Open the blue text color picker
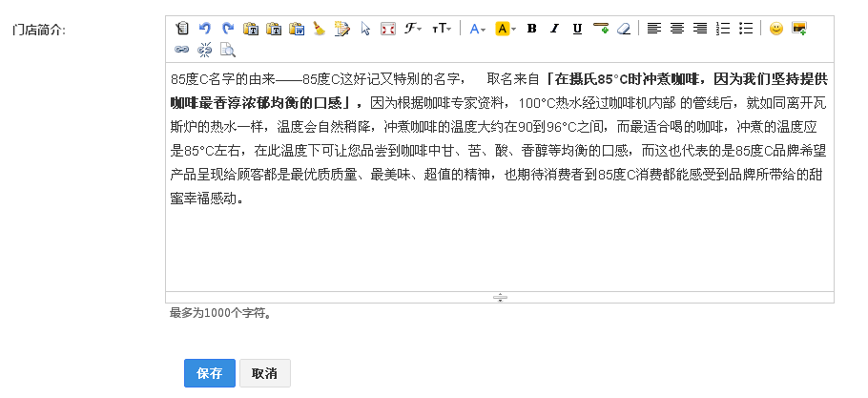 (477, 29)
